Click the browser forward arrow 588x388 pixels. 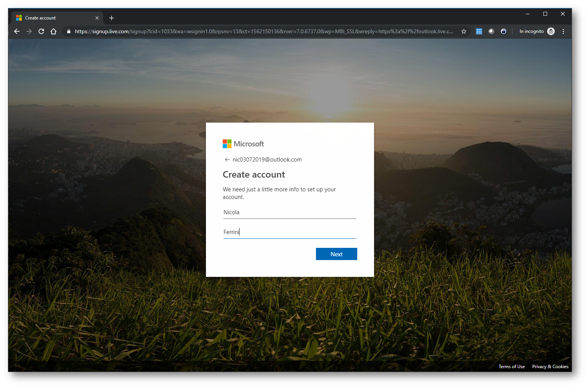[29, 31]
